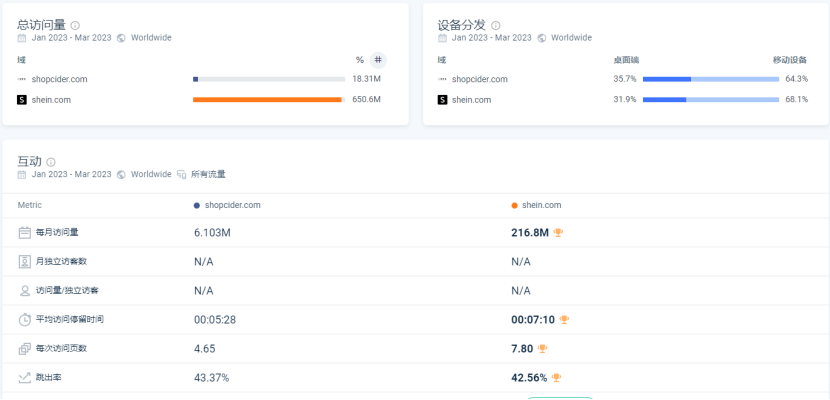The image size is (830, 400).
Task: Click the info icon beside 总访问量
Action: [75, 25]
